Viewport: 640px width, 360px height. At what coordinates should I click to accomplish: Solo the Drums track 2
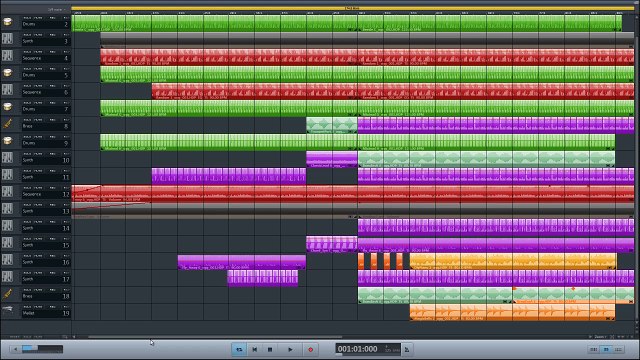coord(27,18)
